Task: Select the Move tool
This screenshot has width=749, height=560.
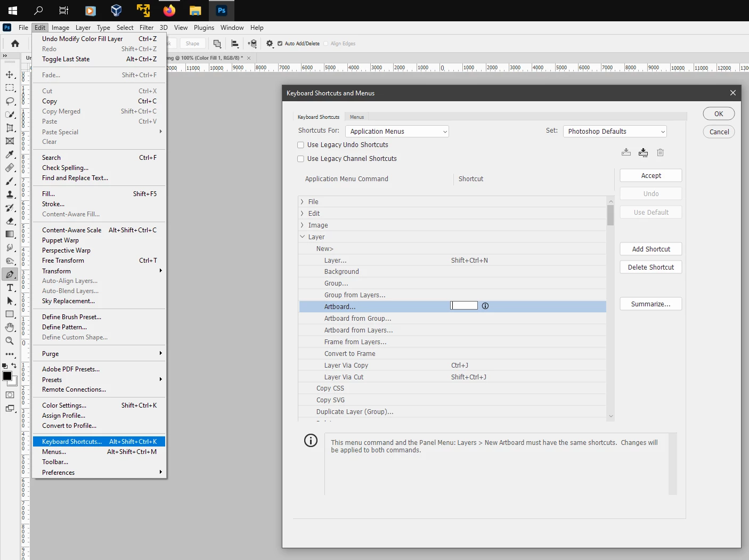Action: point(10,75)
